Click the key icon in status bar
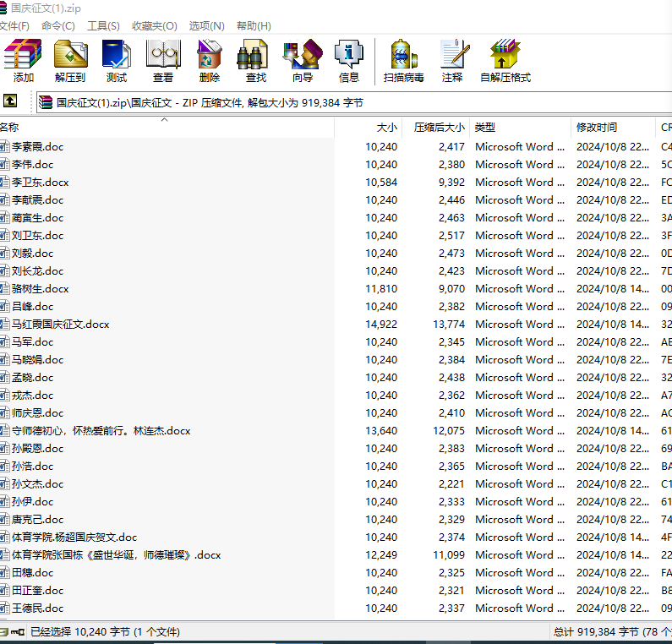Screen dimensions: 672x644 tap(18, 631)
